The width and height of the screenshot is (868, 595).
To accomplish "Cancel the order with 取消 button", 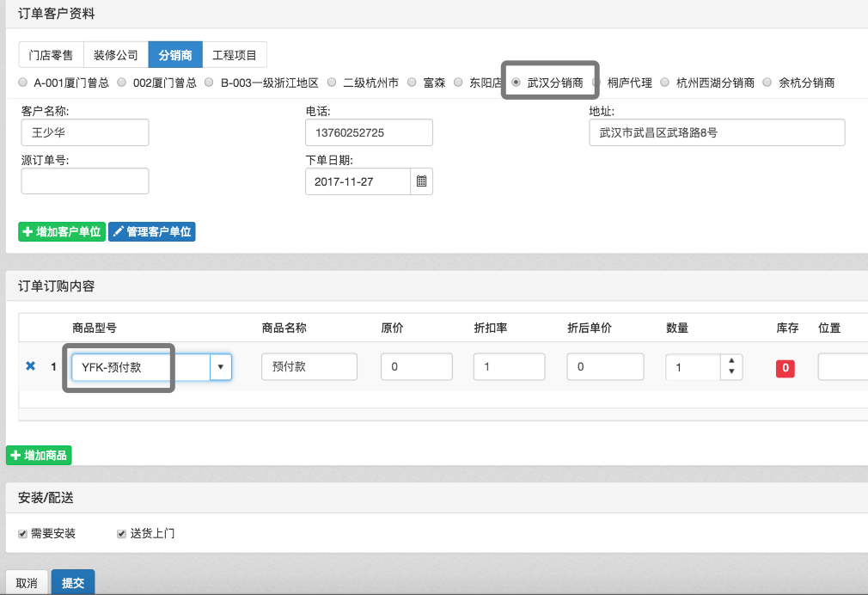I will [x=27, y=583].
